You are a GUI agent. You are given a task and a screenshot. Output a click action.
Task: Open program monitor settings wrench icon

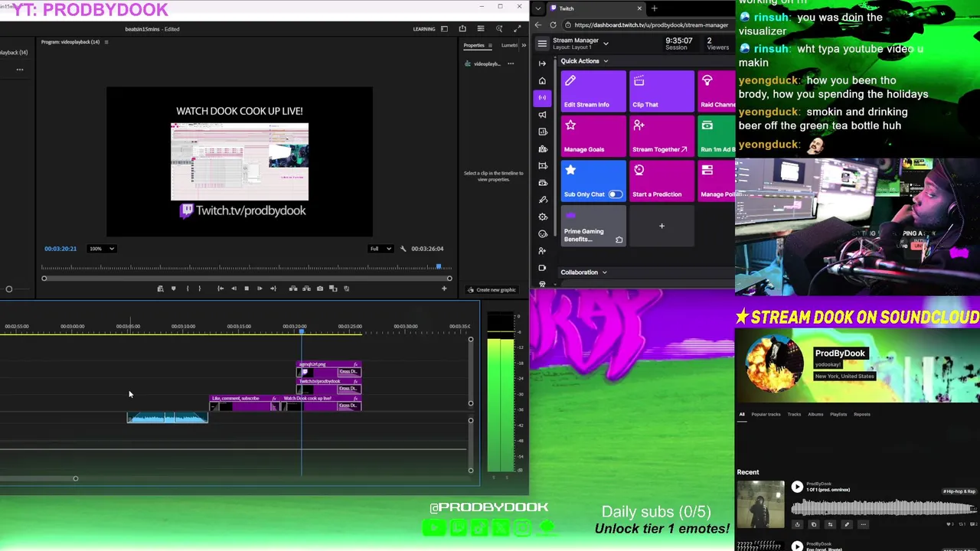point(403,249)
